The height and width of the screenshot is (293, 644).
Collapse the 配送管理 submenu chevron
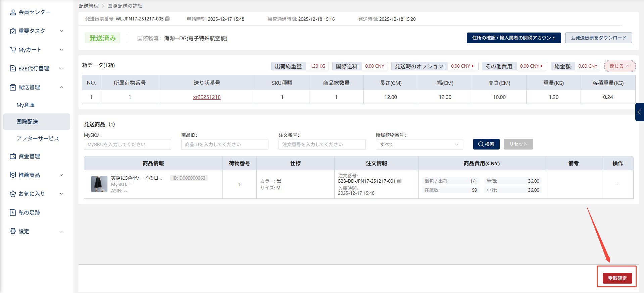(61, 87)
